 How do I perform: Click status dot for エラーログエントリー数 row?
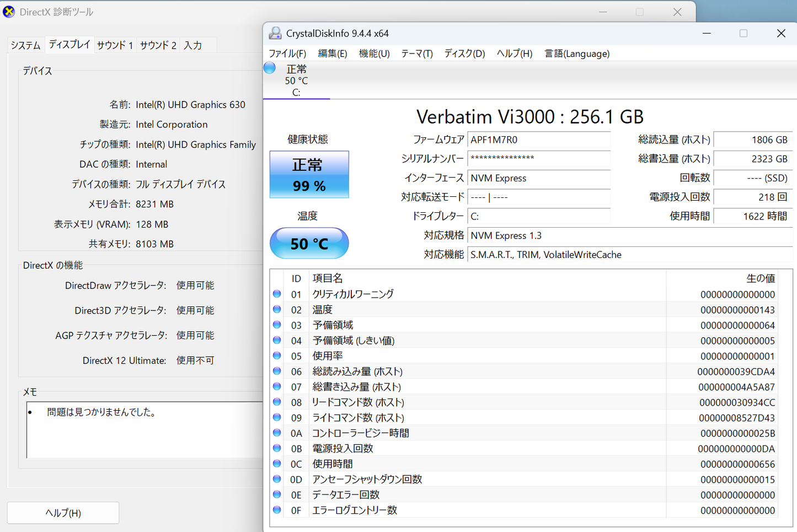[x=277, y=510]
